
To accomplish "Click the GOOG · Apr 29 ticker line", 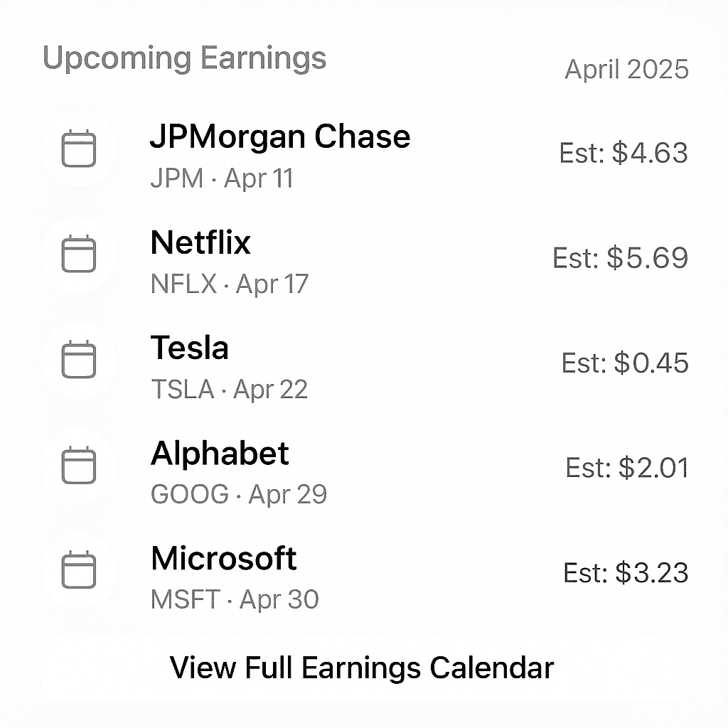I will coord(239,494).
